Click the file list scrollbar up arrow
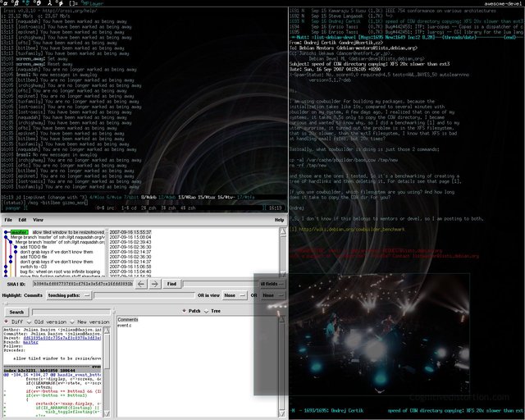The height and width of the screenshot is (420, 525). click(282, 319)
